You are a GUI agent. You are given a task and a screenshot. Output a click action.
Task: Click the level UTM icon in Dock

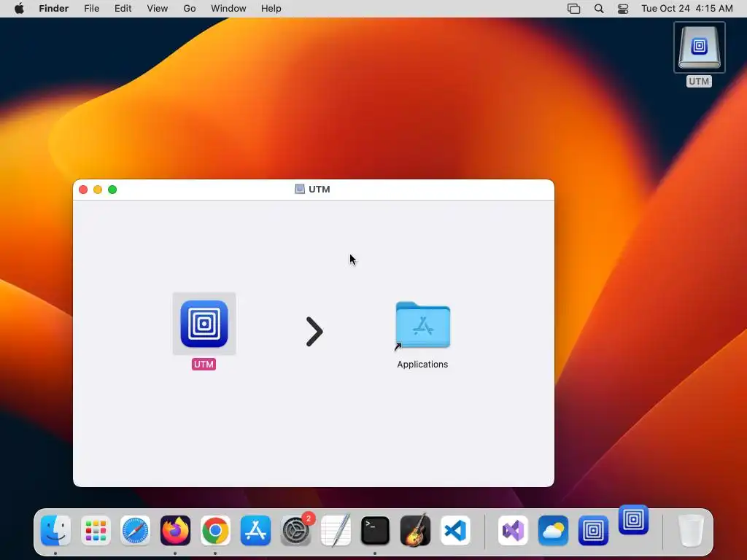click(x=593, y=531)
